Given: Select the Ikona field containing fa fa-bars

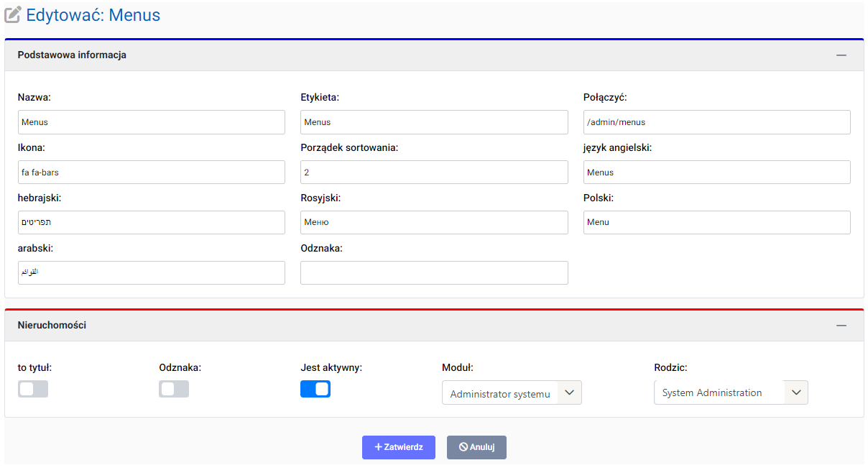Looking at the screenshot, I should [x=151, y=173].
